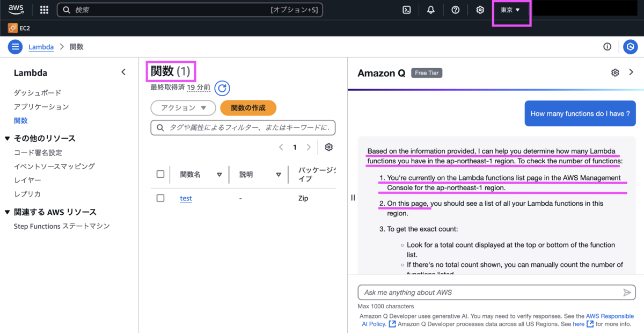Go to next page of functions

tap(309, 147)
